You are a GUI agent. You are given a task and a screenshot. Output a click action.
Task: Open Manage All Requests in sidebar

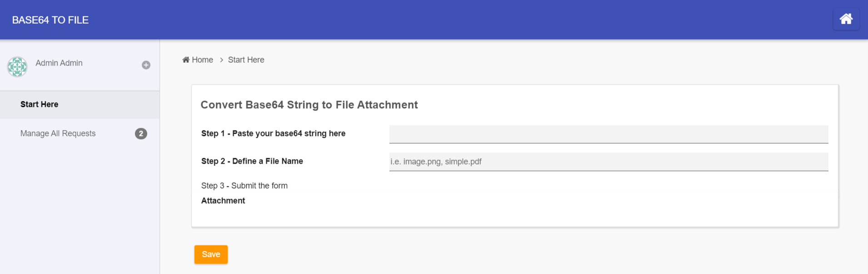[x=58, y=134]
